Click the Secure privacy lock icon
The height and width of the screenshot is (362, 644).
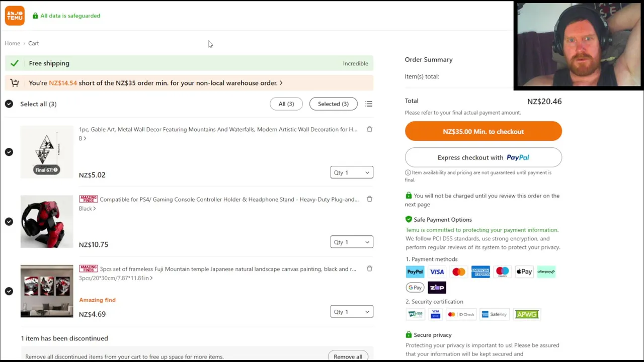tap(409, 335)
